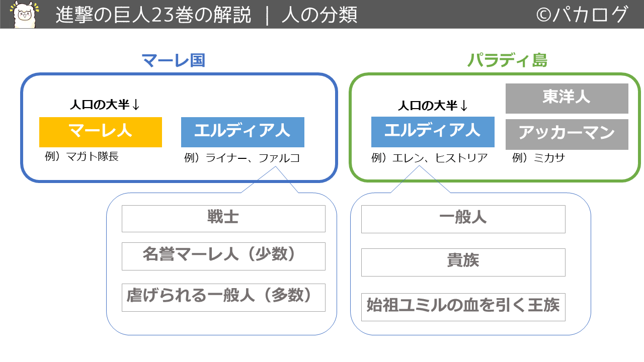Select the gray 東洋人 box
644x362 pixels.
567,98
